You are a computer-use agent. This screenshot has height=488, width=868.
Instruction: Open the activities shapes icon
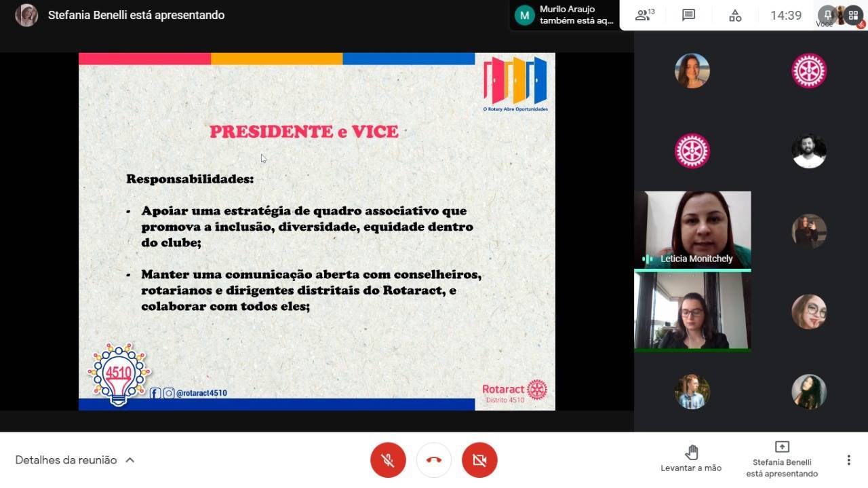[735, 15]
